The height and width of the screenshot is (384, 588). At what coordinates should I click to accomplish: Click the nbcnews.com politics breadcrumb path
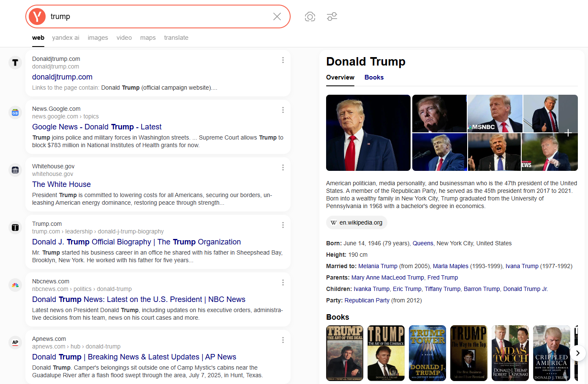(x=82, y=289)
